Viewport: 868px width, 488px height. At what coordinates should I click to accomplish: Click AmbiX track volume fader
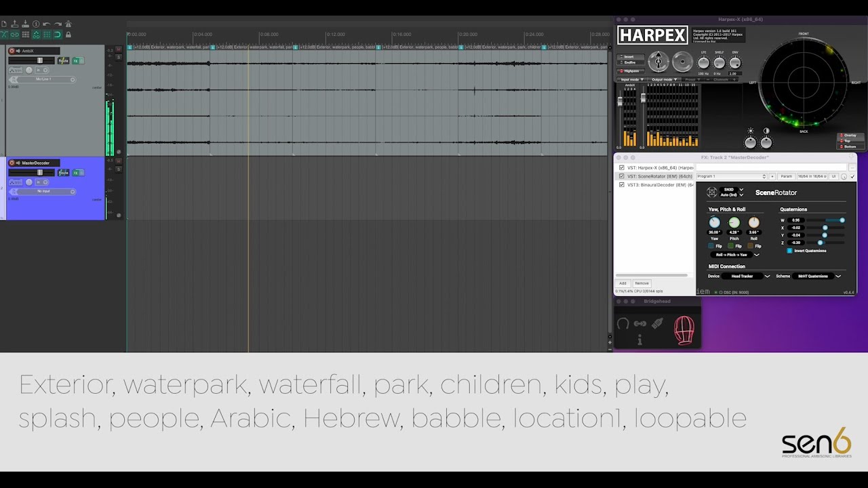(40, 60)
